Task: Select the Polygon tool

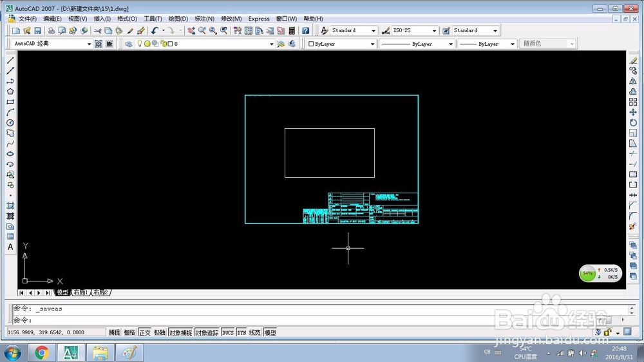Action: pyautogui.click(x=10, y=91)
